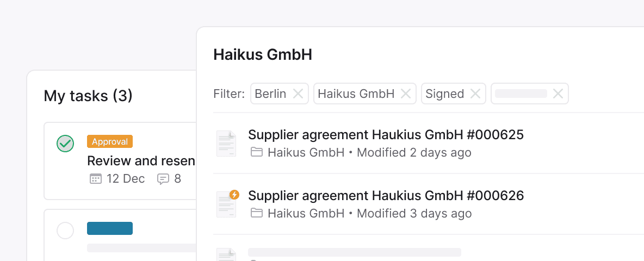This screenshot has height=261, width=644.
Task: Check the empty circle on the second task
Action: click(65, 231)
